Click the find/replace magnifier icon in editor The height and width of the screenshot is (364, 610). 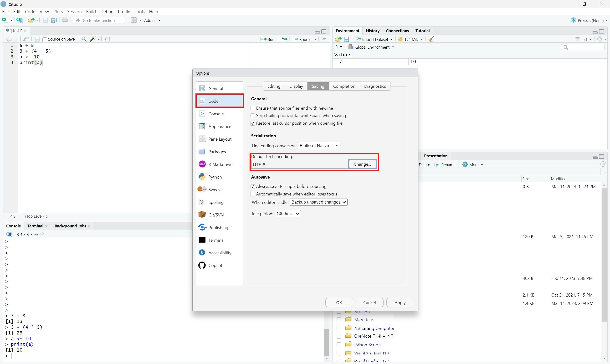(84, 39)
